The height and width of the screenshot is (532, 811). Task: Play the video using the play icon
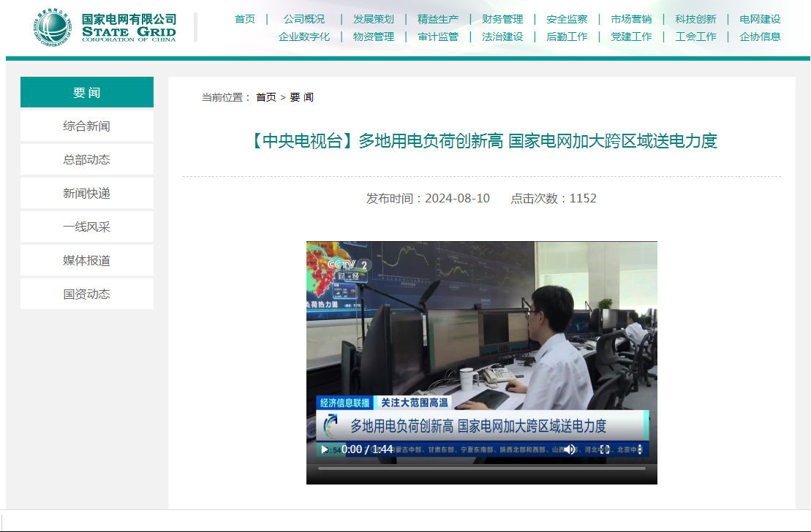coord(325,449)
